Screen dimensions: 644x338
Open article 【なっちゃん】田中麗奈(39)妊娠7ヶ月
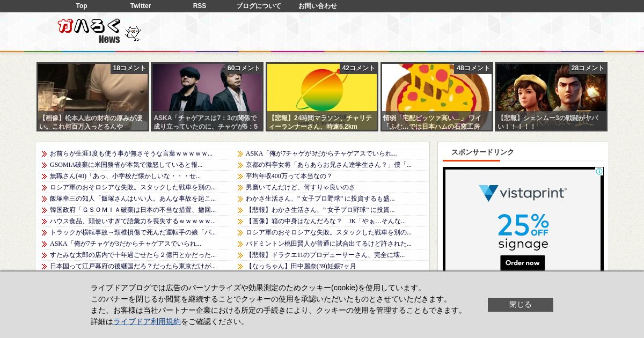click(301, 266)
